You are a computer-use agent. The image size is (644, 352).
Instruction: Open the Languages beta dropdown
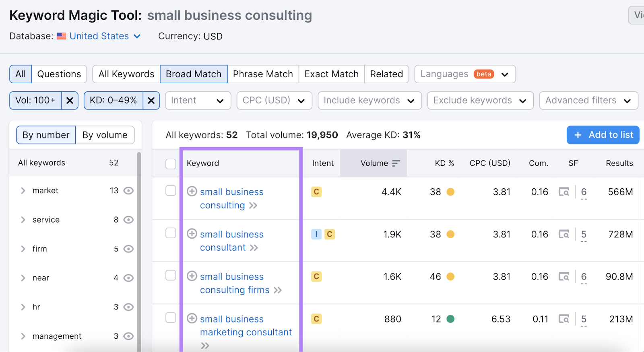[465, 74]
